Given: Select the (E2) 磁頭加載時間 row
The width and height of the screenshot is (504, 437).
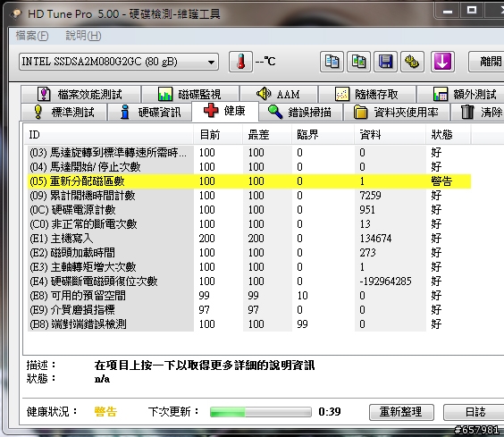Looking at the screenshot, I should [x=249, y=252].
